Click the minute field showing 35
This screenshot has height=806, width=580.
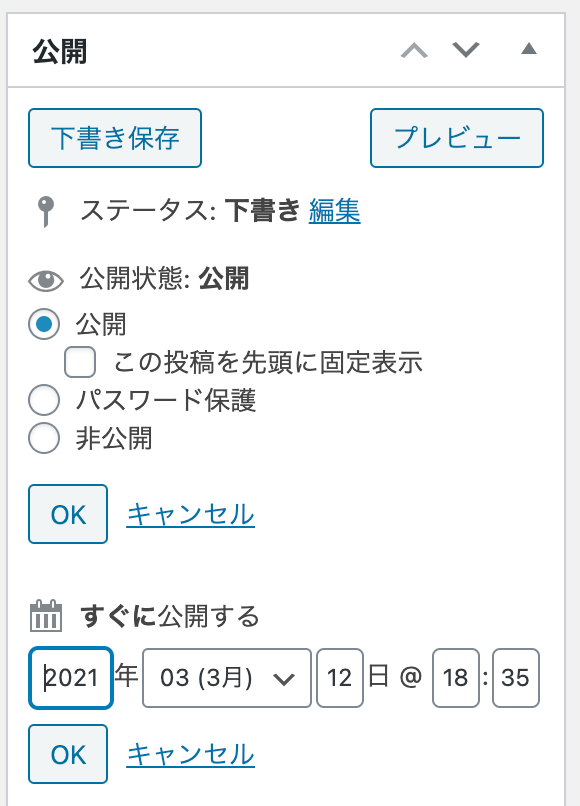(x=517, y=678)
